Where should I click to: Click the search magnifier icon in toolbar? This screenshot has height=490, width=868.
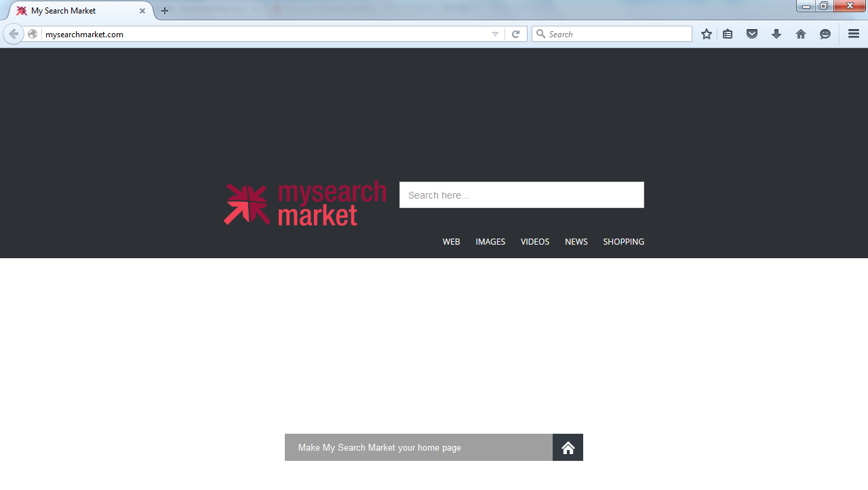pyautogui.click(x=540, y=34)
